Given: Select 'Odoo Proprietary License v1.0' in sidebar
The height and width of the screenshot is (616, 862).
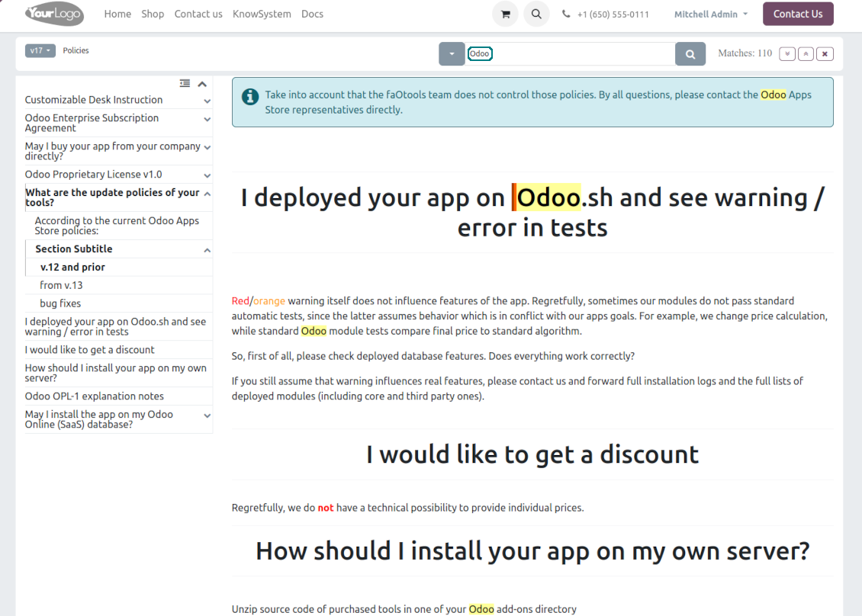Looking at the screenshot, I should tap(93, 175).
